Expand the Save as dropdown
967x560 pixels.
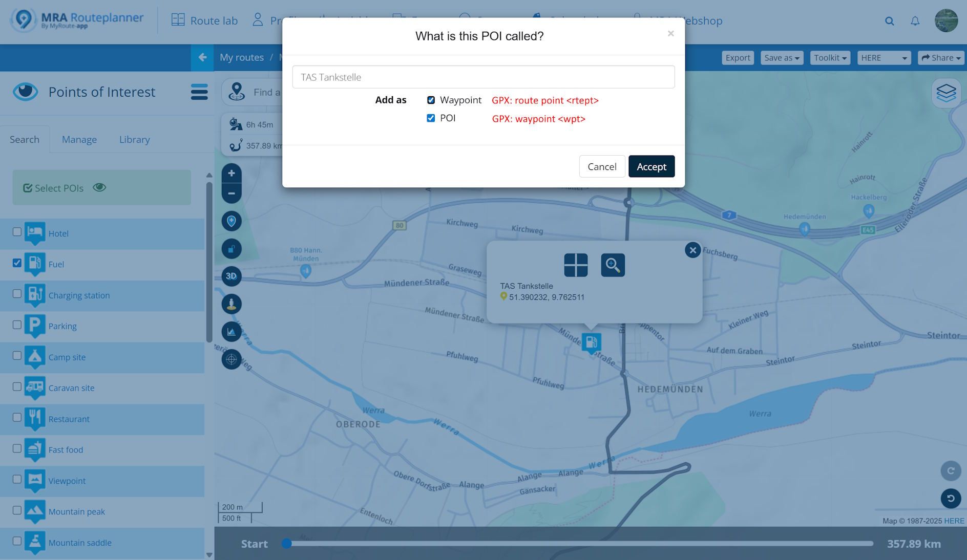782,57
